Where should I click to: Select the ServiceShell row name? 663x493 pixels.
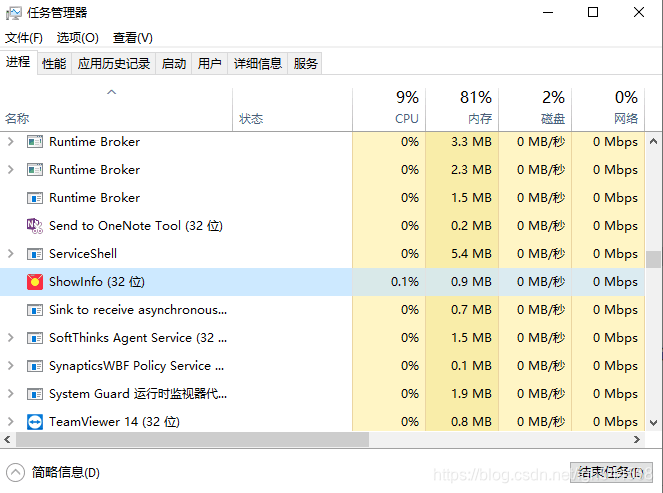tap(83, 254)
